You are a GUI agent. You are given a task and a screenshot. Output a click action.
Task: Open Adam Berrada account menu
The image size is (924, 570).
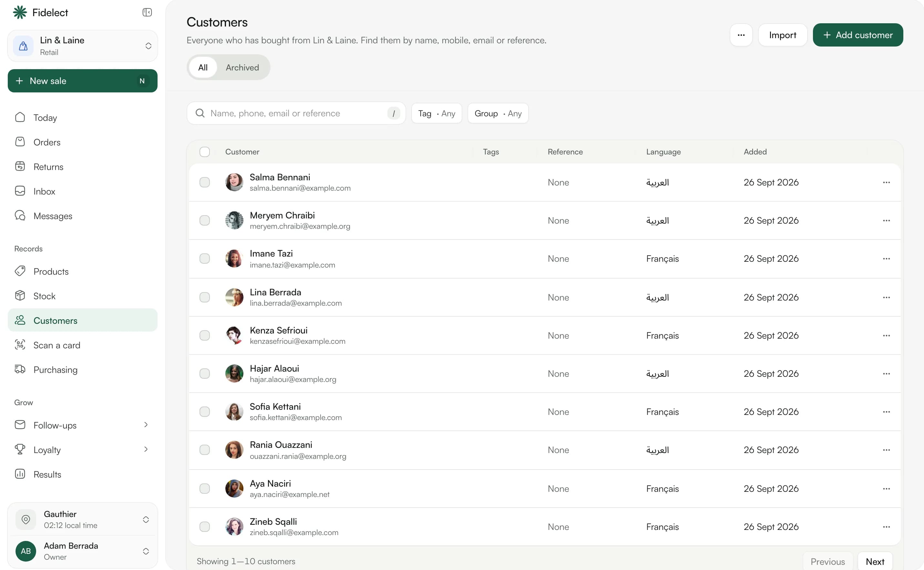click(x=83, y=551)
